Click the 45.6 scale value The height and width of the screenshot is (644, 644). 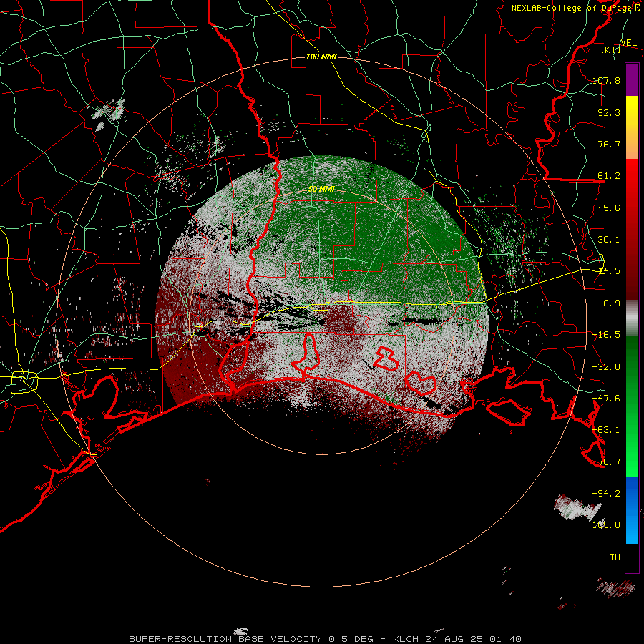[x=609, y=208]
